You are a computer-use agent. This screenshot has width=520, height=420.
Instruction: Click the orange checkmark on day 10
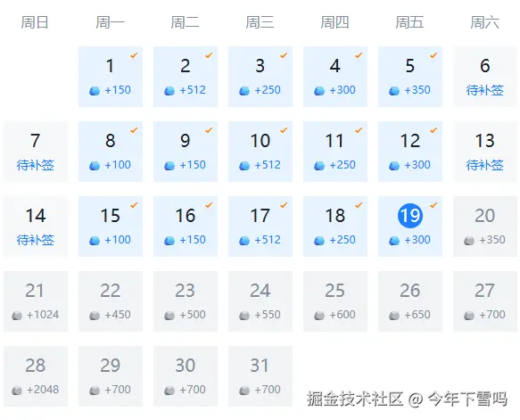(284, 130)
